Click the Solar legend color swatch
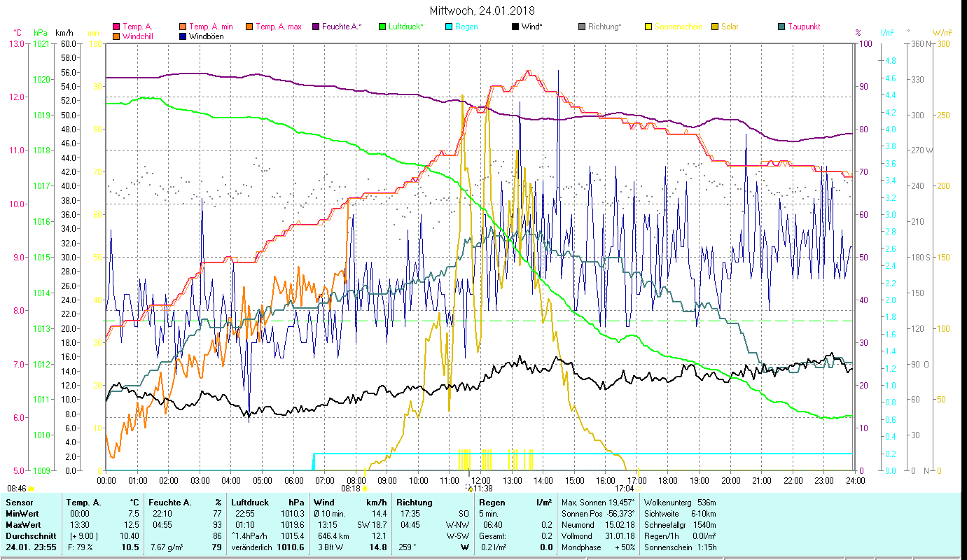The image size is (967, 560). tap(714, 27)
